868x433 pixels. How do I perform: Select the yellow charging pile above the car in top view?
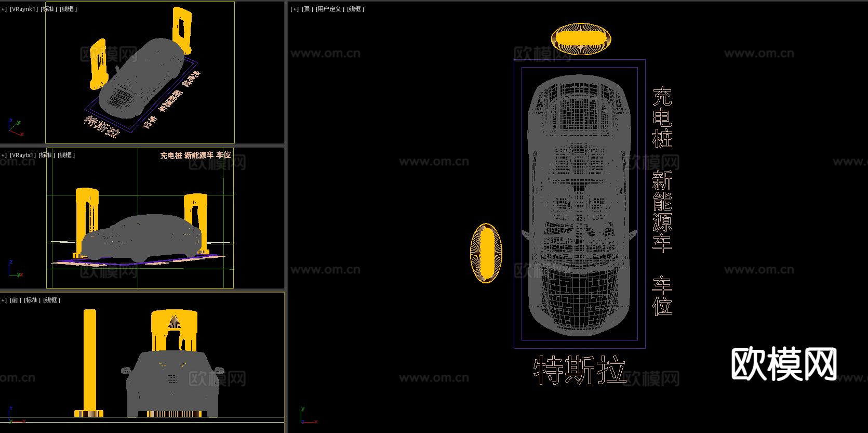point(581,39)
